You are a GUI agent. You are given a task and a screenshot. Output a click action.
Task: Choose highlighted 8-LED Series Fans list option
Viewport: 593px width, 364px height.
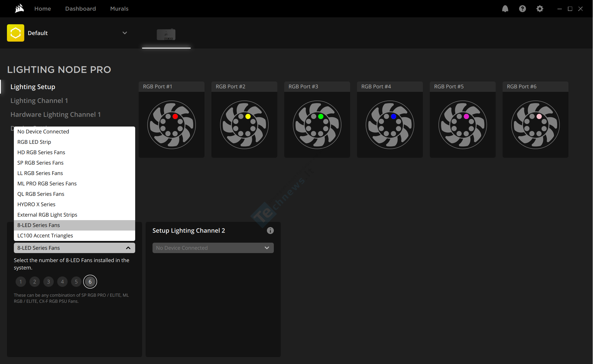(x=75, y=225)
